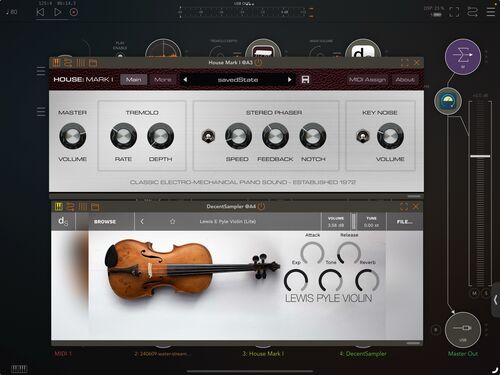Save preset with floppy disk icon
Screen dimensions: 500x375
[305, 79]
